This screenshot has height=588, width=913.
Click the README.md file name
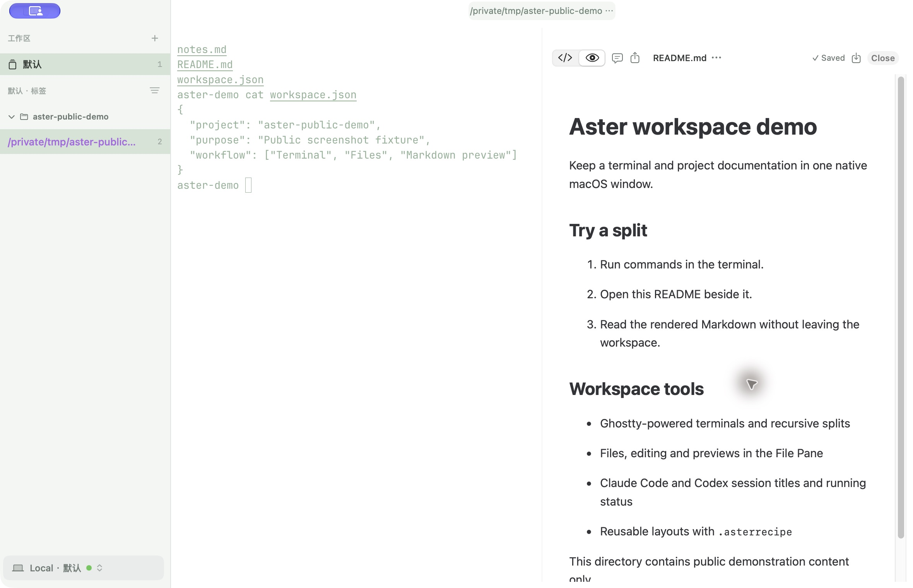679,58
